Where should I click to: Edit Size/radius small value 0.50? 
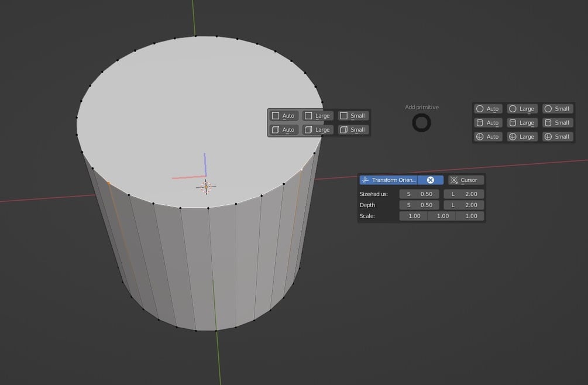[x=419, y=194]
